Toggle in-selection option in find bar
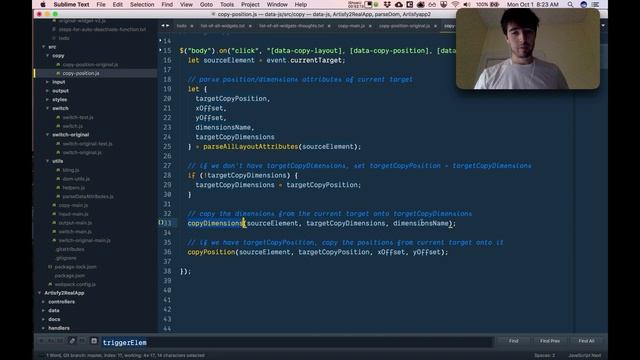Image resolution: width=640 pixels, height=360 pixels. click(x=82, y=341)
